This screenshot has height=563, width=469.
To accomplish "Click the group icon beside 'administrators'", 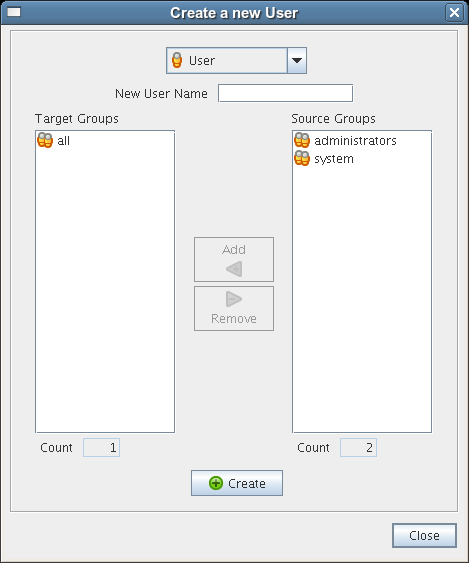I will click(x=302, y=140).
